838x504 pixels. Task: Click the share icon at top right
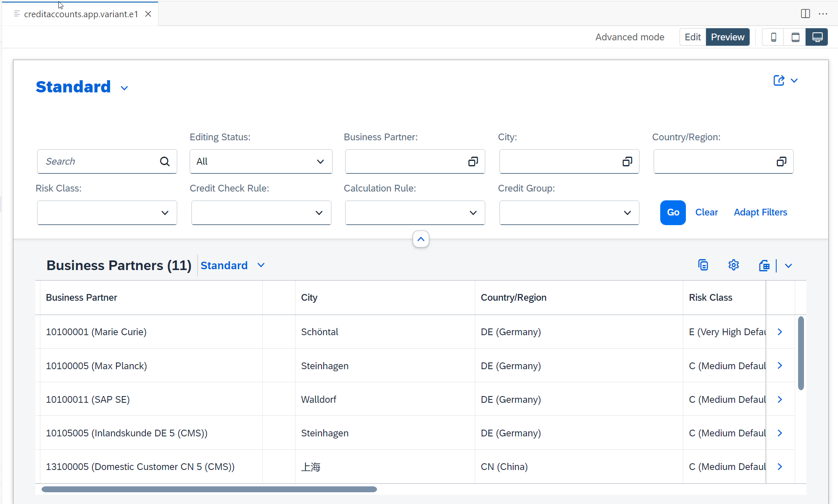(x=779, y=80)
